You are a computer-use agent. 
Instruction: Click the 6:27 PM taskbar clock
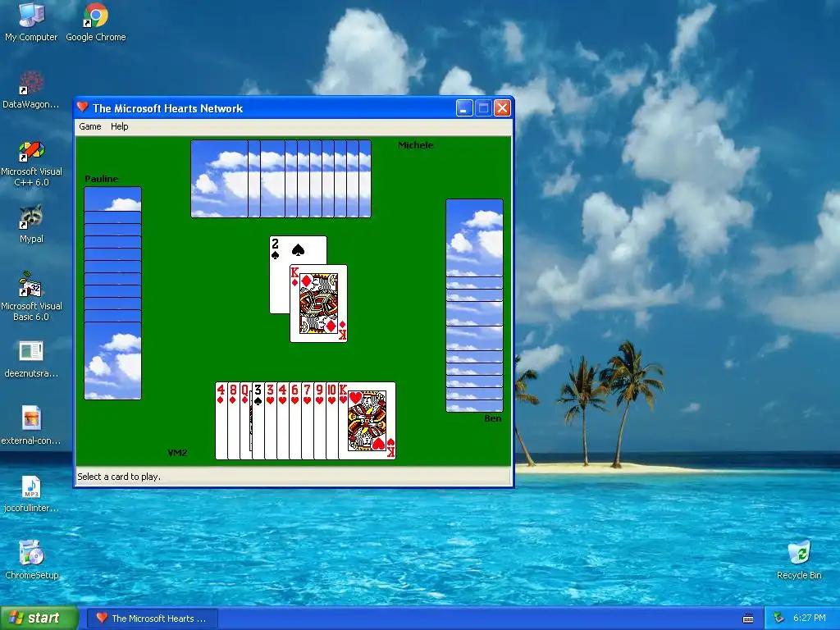pos(810,619)
